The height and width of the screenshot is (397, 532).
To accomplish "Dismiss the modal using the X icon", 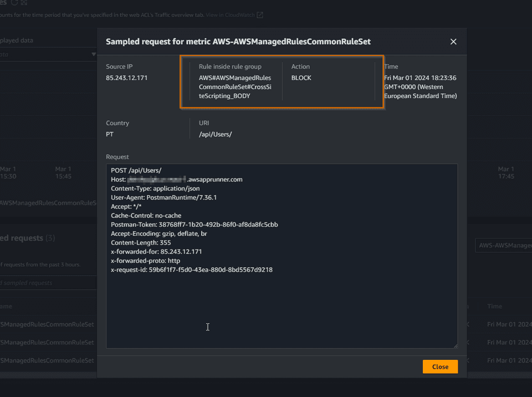I will click(453, 42).
